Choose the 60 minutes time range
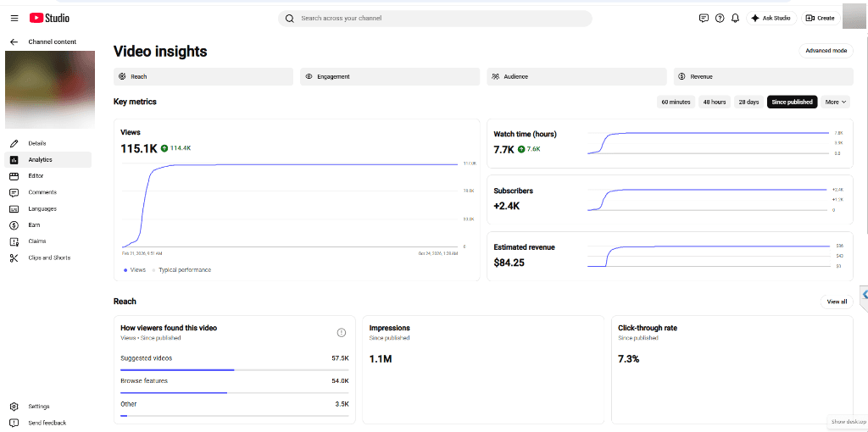Screen dimensions: 868x432 click(676, 102)
